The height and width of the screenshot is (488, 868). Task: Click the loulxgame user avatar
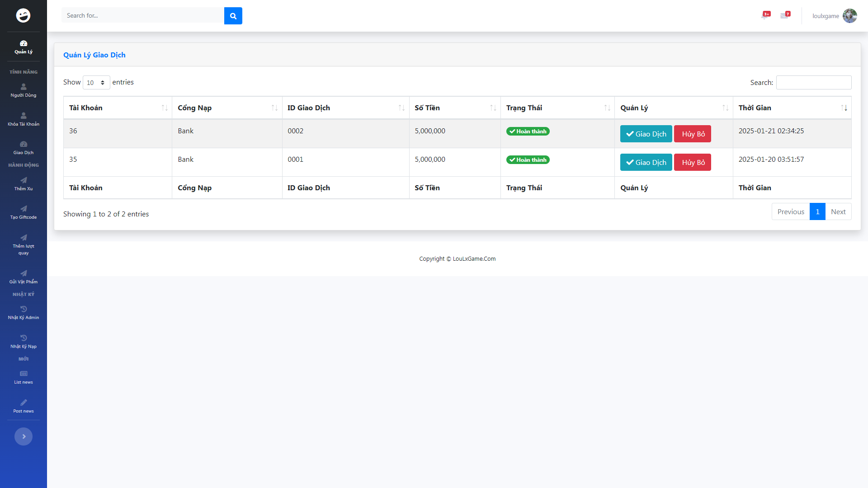(849, 16)
